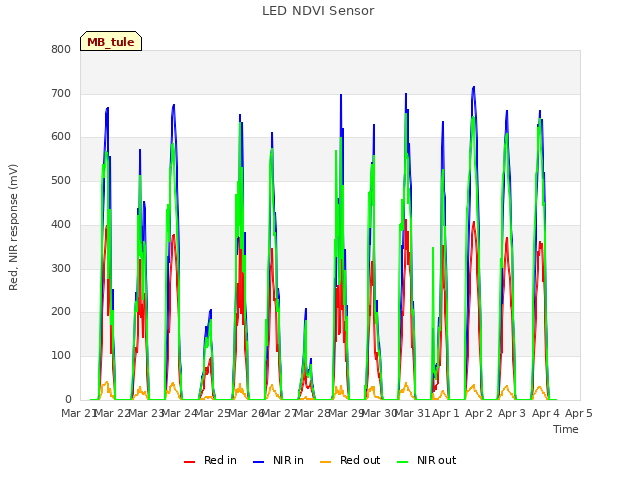The height and width of the screenshot is (480, 640).
Task: Click the 0 y-axis tick label
Action: (x=68, y=399)
